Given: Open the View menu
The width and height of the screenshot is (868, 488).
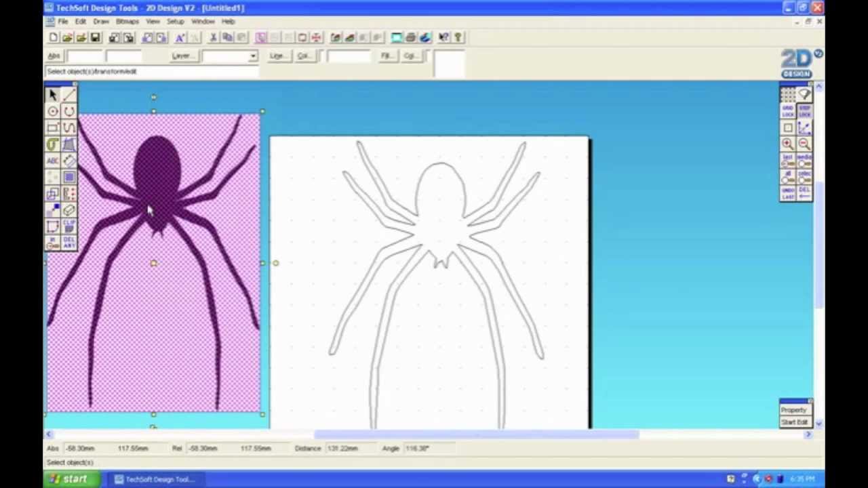Looking at the screenshot, I should [x=153, y=22].
